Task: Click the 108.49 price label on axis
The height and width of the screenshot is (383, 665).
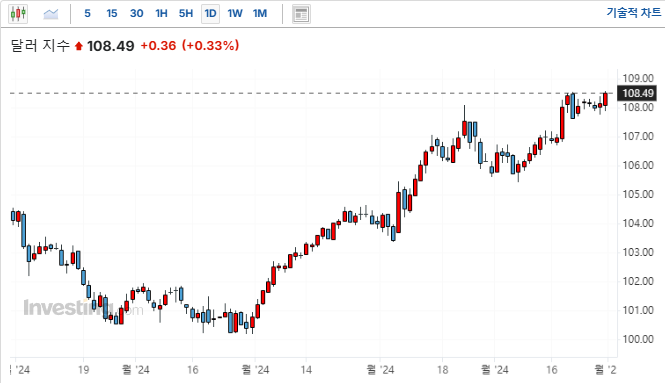Action: coord(637,93)
